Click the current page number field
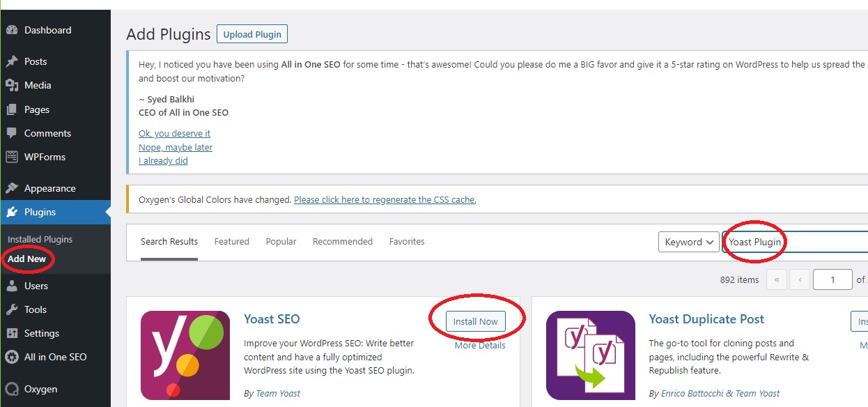The image size is (868, 407). pos(832,279)
